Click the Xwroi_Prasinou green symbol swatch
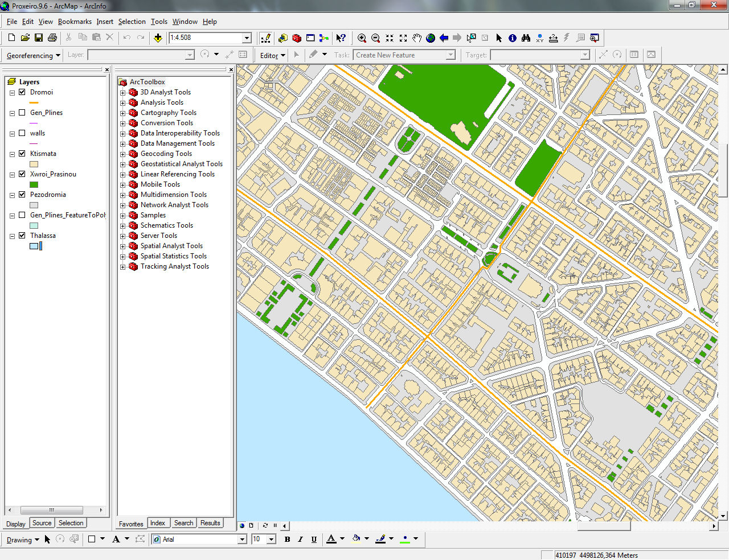 tap(34, 184)
